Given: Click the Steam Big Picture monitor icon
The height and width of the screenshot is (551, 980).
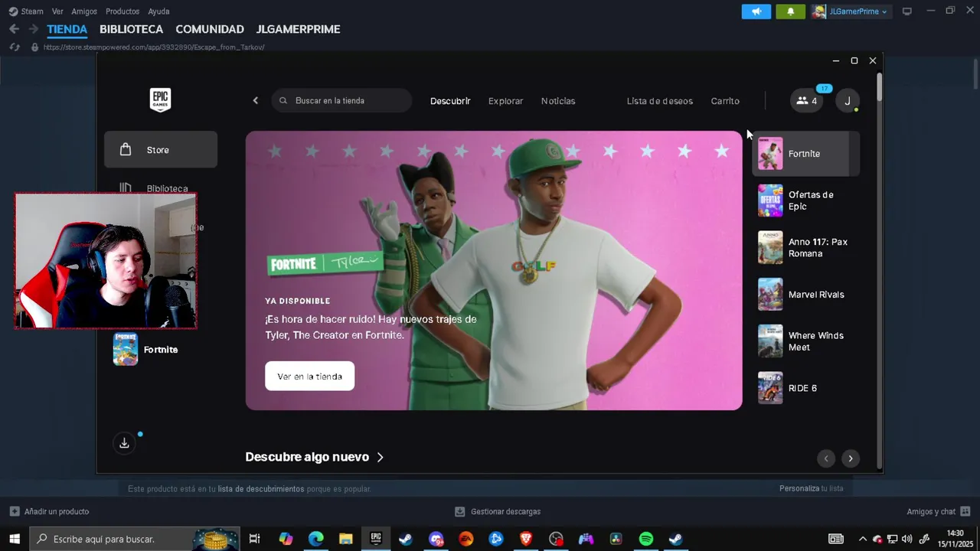Looking at the screenshot, I should [907, 11].
